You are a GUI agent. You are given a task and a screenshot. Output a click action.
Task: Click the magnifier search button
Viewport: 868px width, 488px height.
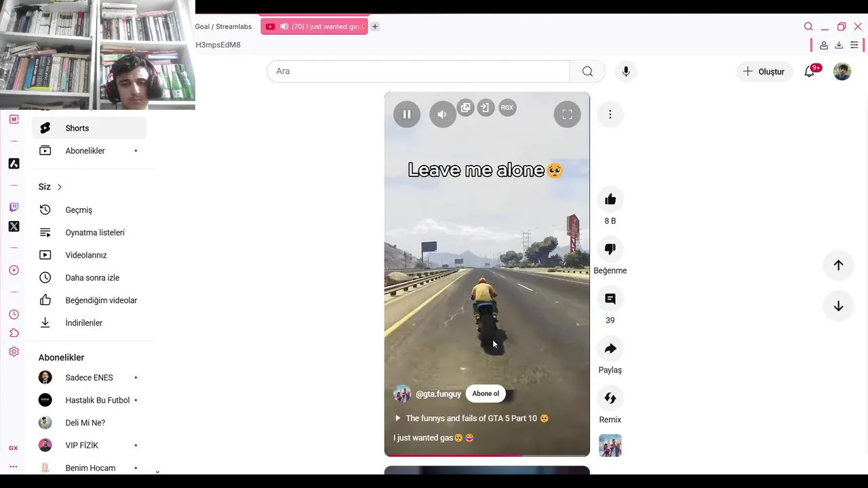tap(587, 71)
